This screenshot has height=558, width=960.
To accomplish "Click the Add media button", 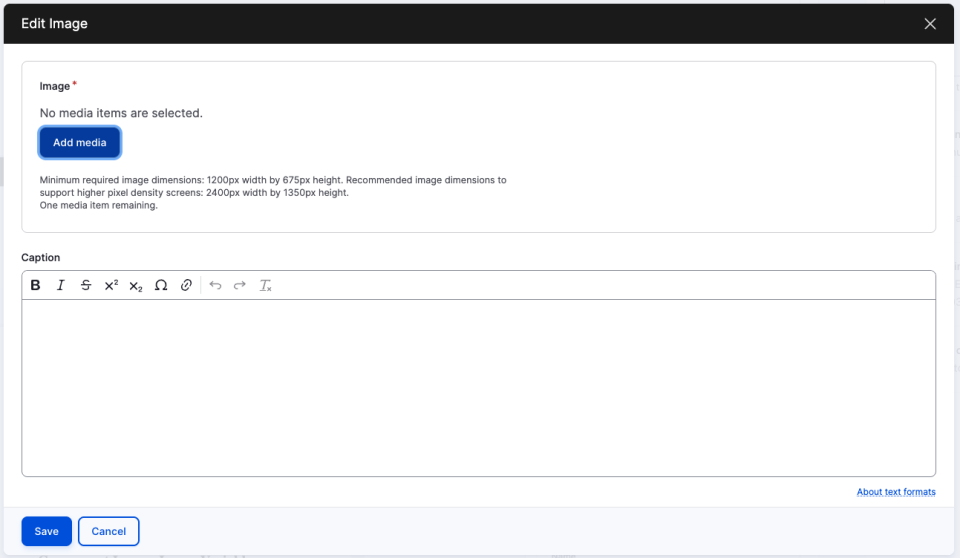I will point(80,143).
